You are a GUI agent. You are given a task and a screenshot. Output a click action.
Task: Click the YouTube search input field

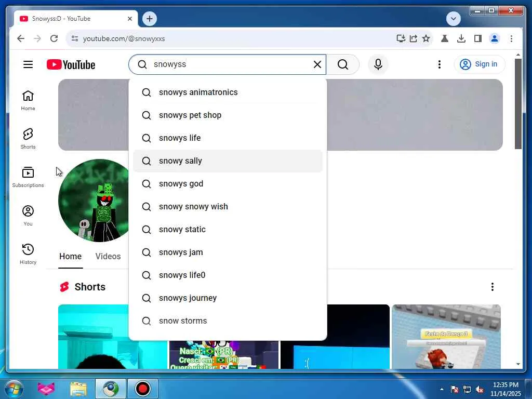tap(228, 64)
